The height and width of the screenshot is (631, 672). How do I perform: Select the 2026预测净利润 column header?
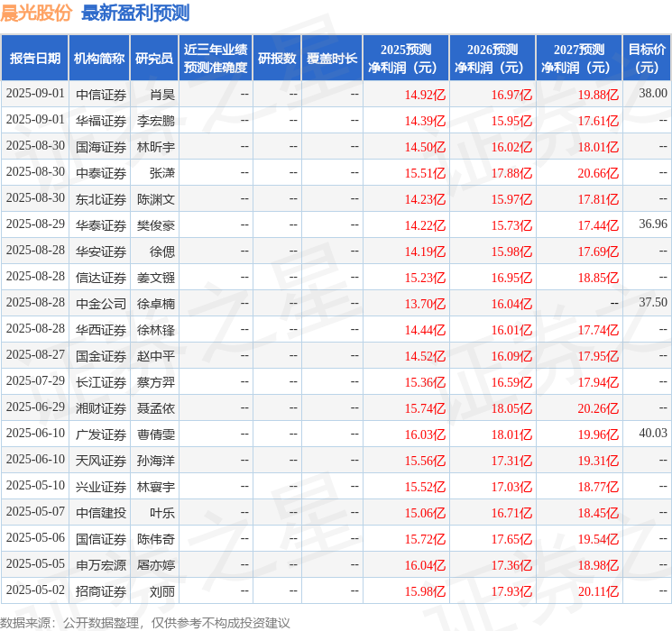click(x=492, y=59)
